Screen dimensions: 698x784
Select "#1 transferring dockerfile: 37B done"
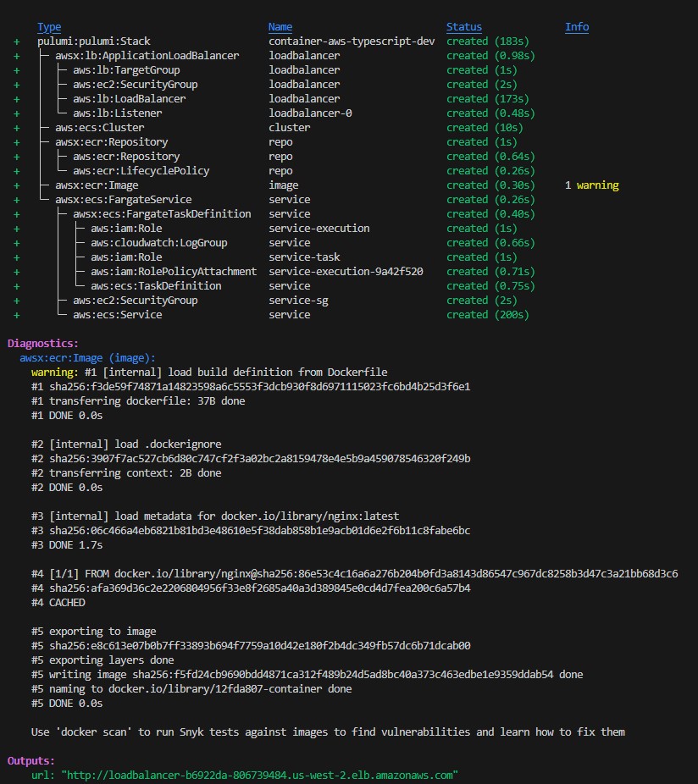pyautogui.click(x=138, y=401)
